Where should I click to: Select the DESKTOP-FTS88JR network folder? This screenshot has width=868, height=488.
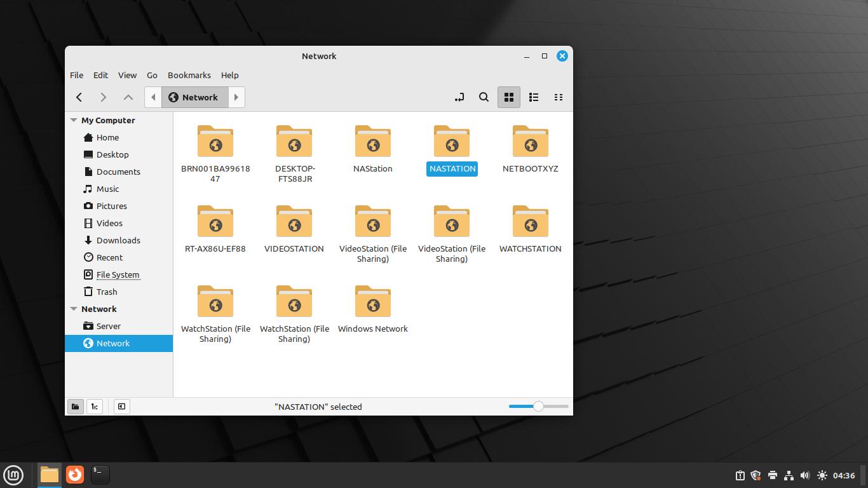tap(294, 154)
